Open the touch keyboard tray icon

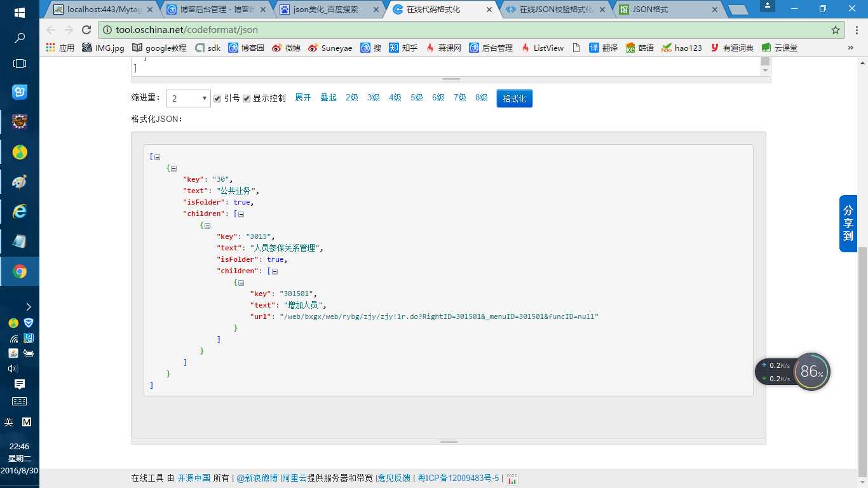click(x=20, y=402)
